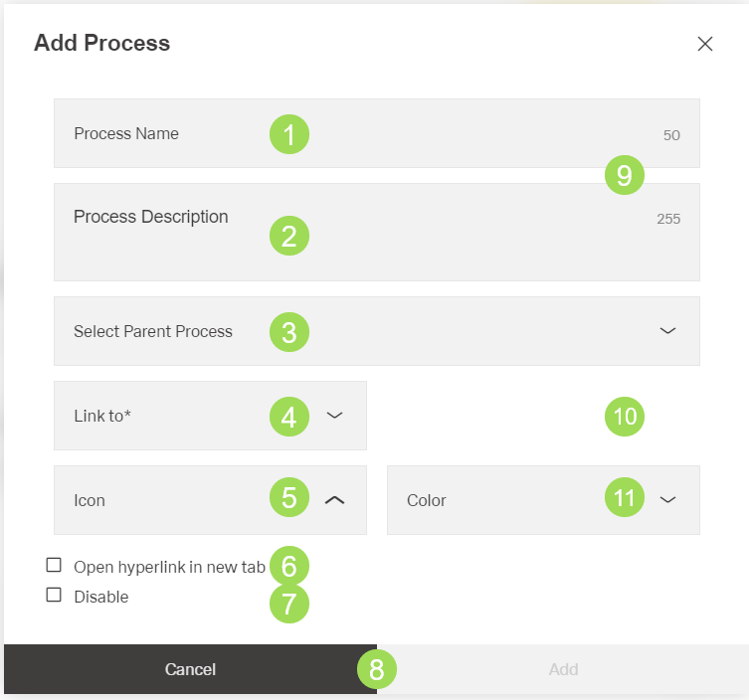749x700 pixels.
Task: Click the down chevron beside Link to
Action: pos(335,416)
